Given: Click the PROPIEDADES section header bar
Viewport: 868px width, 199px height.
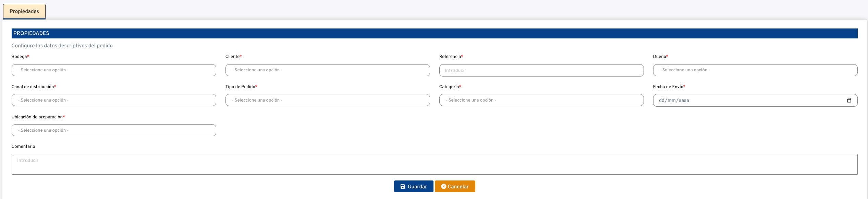Looking at the screenshot, I should pyautogui.click(x=435, y=33).
